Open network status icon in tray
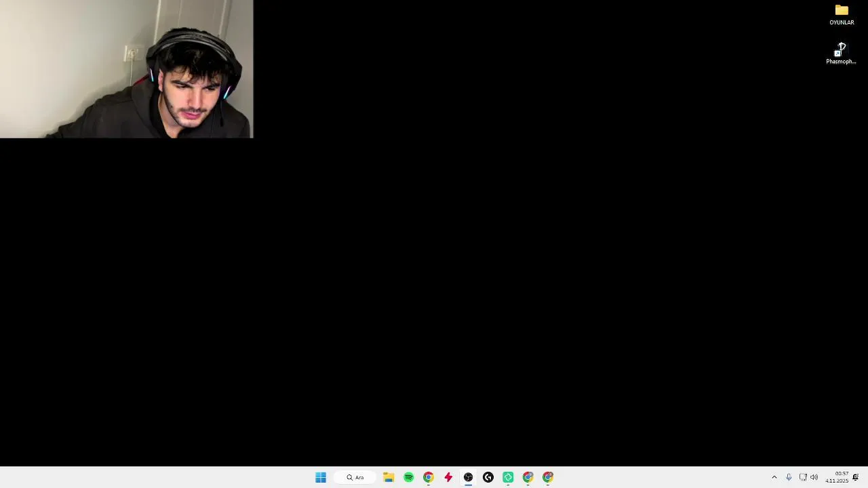The image size is (868, 488). click(x=803, y=477)
